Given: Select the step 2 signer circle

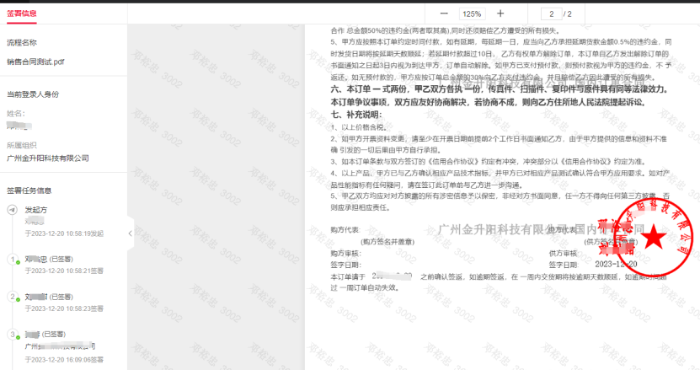Looking at the screenshot, I should point(12,297).
